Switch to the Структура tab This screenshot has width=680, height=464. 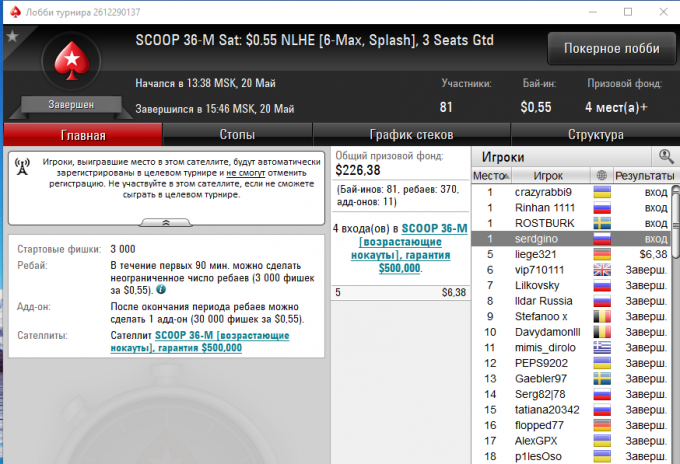click(x=595, y=135)
